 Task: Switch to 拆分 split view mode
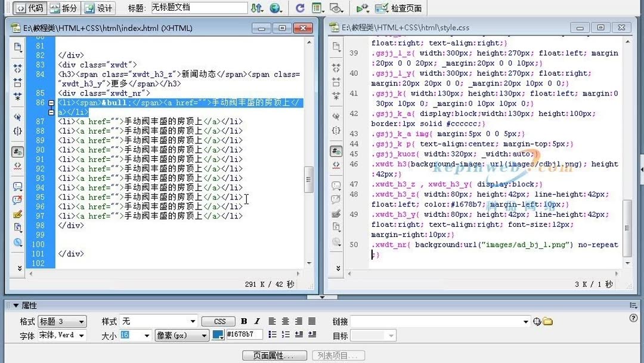click(64, 7)
